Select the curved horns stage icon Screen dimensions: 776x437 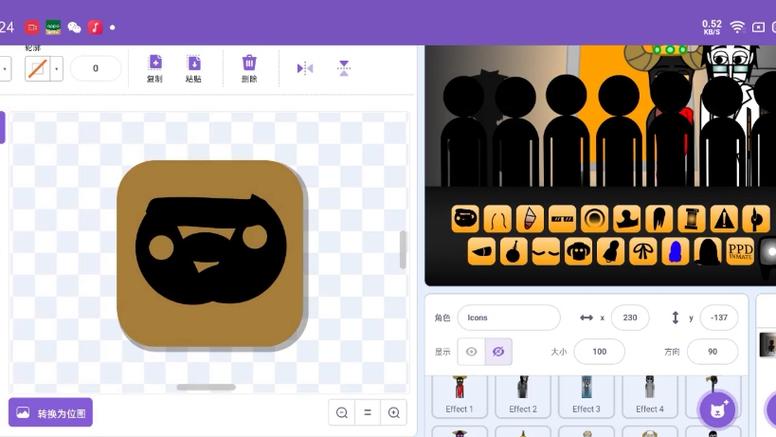497,218
